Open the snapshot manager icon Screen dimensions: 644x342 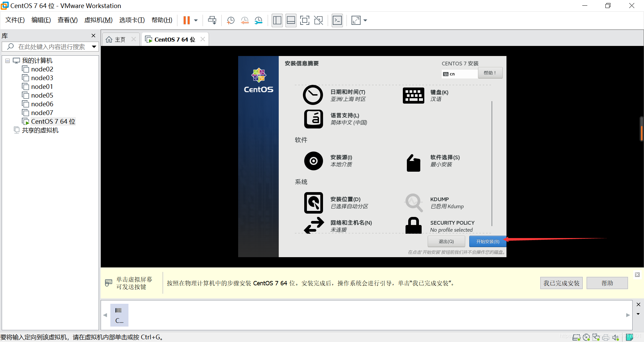pyautogui.click(x=258, y=20)
